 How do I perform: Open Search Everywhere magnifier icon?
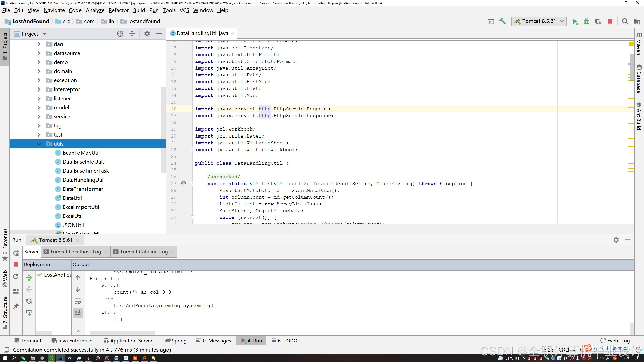(x=625, y=22)
